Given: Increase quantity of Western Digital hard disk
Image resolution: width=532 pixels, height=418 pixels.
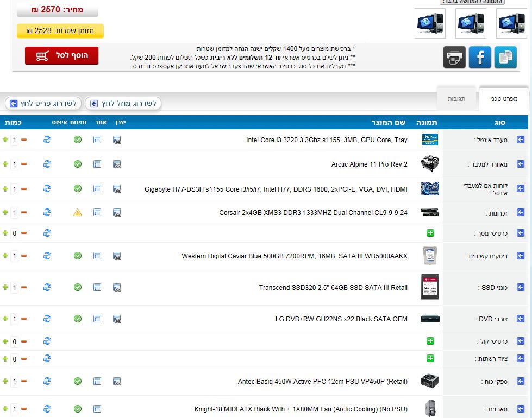Looking at the screenshot, I should pos(5,256).
